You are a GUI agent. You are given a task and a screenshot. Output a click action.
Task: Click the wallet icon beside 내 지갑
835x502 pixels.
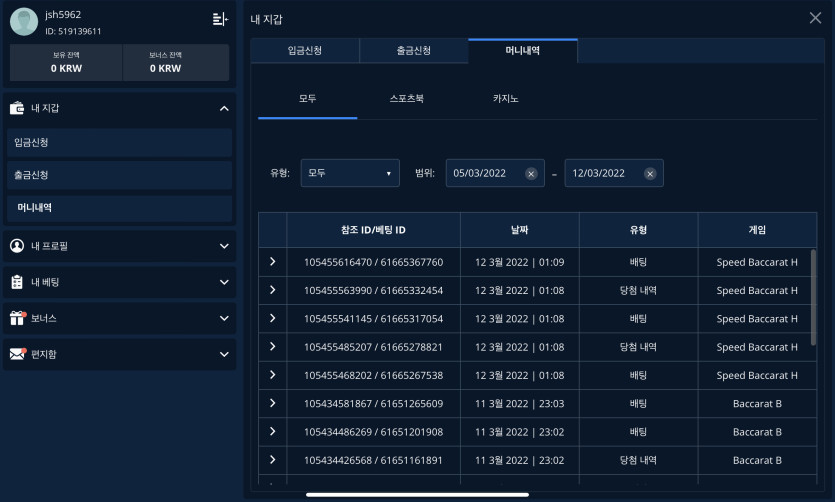17,108
